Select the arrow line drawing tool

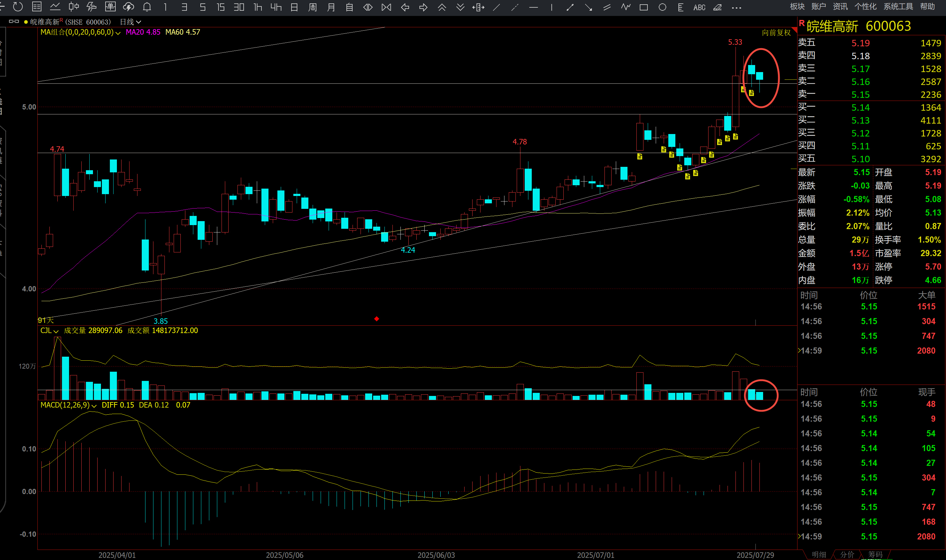click(589, 7)
